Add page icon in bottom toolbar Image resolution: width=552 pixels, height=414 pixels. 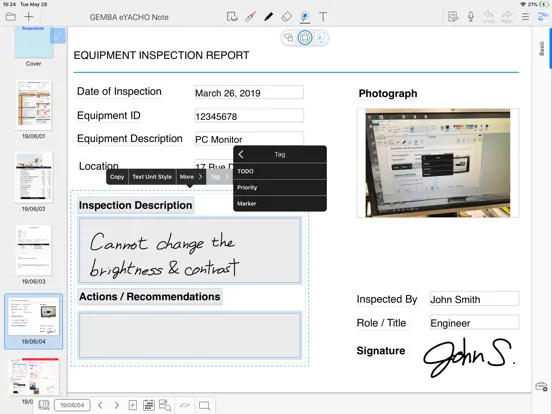click(133, 405)
